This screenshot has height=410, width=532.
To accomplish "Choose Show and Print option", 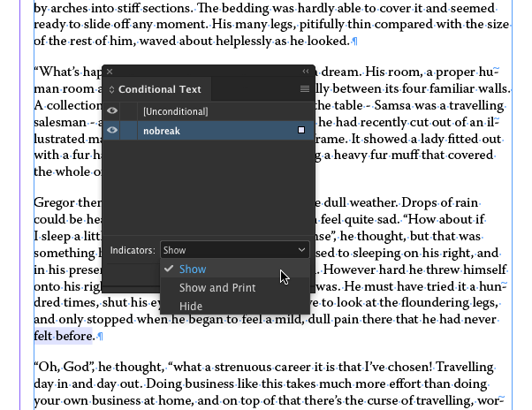I will 217,288.
